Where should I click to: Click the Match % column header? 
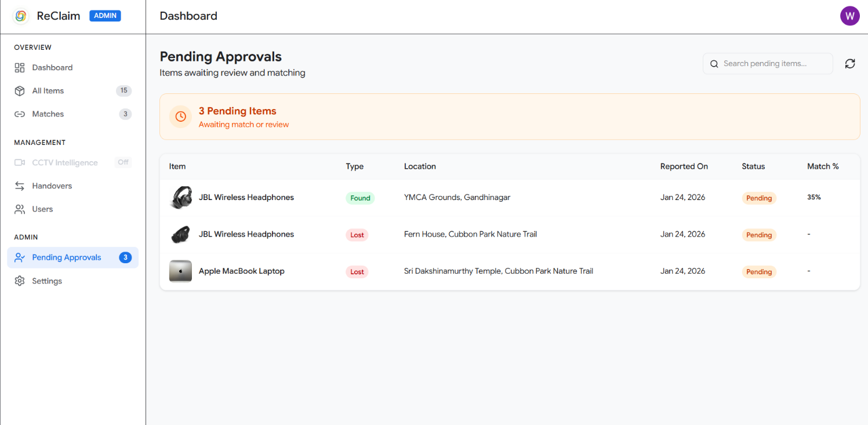click(823, 166)
